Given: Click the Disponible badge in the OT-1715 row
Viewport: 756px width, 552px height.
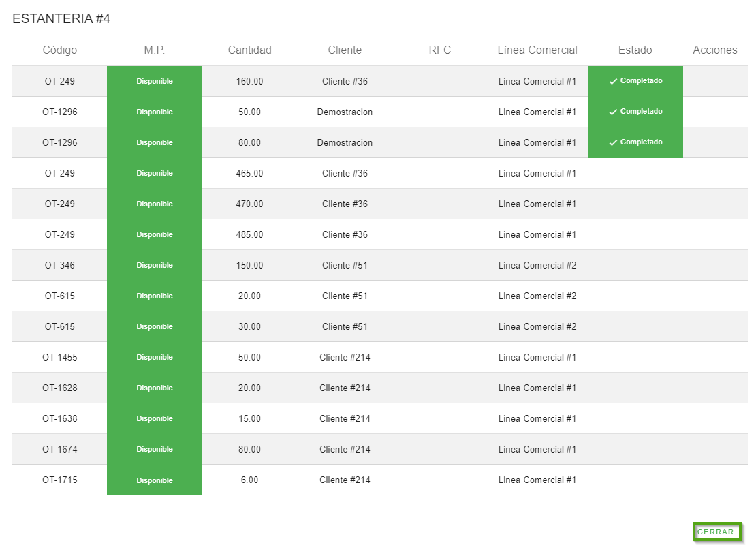Looking at the screenshot, I should pyautogui.click(x=155, y=480).
